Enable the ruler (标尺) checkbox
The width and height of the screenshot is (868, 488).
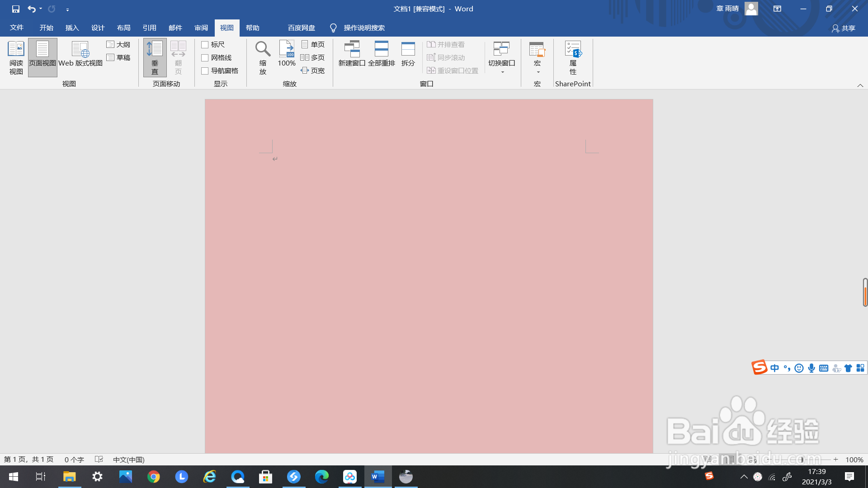click(x=205, y=45)
